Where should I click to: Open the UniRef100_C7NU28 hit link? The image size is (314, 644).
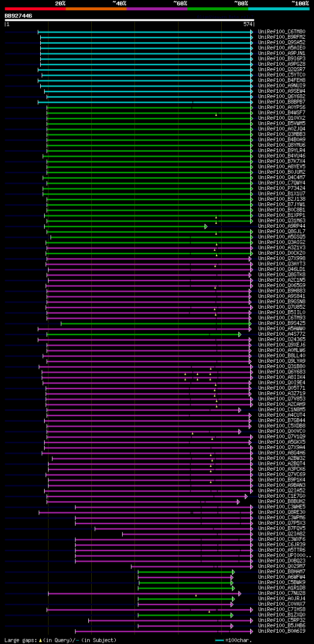coord(282,593)
